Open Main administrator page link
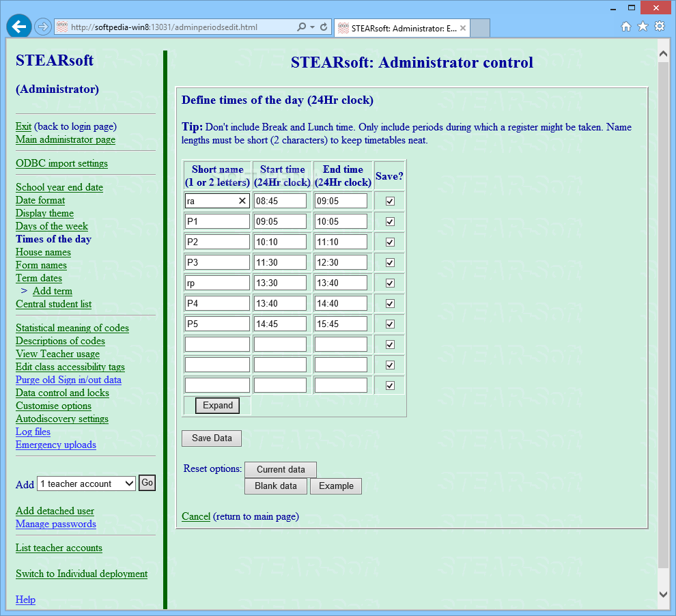 [x=66, y=139]
